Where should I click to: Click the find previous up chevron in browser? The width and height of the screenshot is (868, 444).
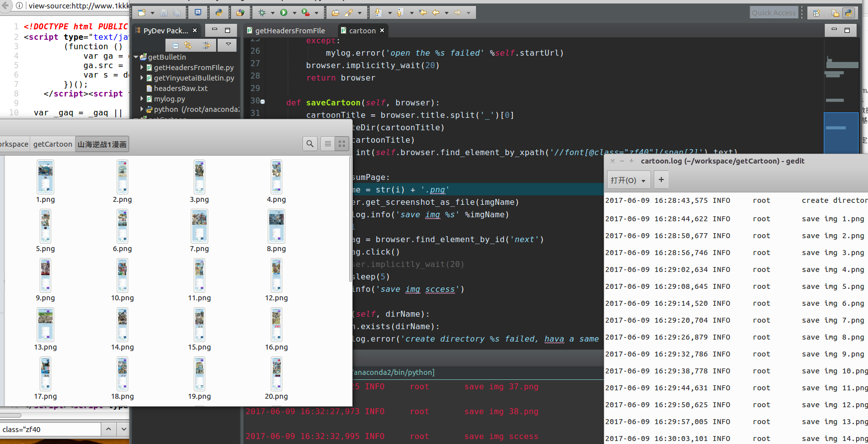tap(109, 429)
